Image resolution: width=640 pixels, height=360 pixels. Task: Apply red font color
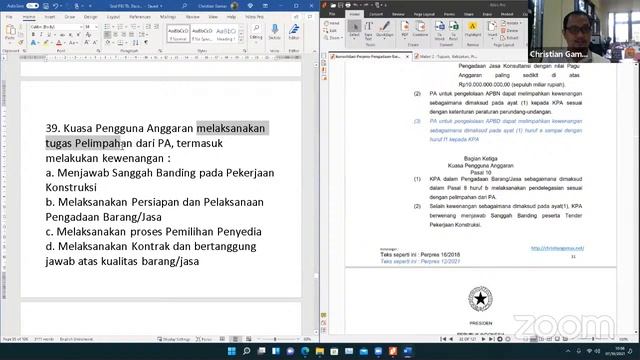59,42
